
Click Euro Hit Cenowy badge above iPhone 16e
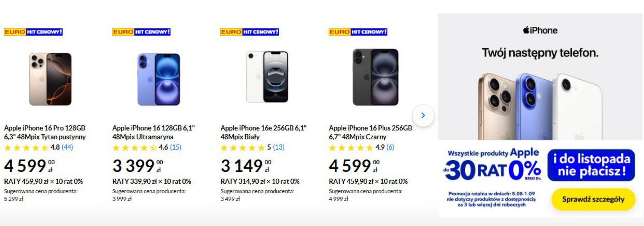[x=249, y=32]
